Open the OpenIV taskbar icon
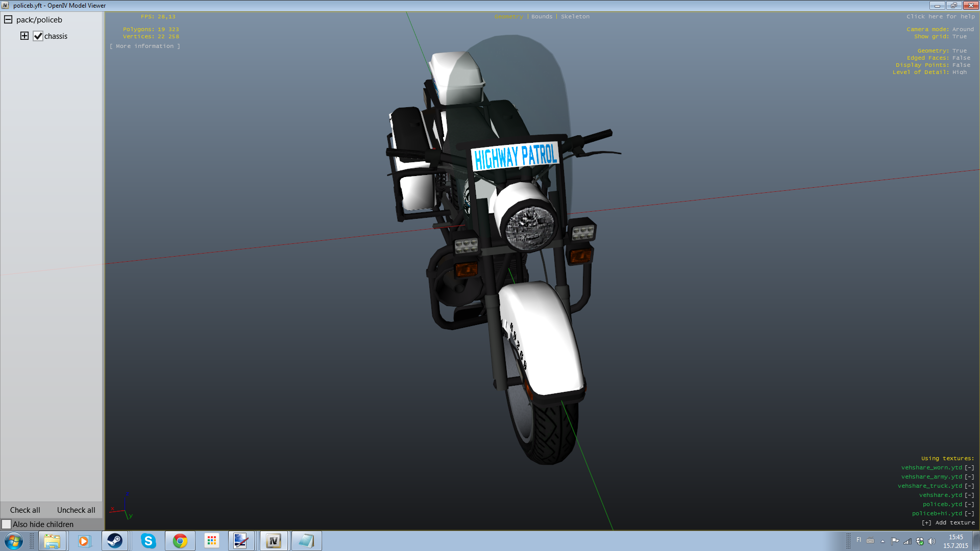Image resolution: width=980 pixels, height=551 pixels. pyautogui.click(x=274, y=541)
